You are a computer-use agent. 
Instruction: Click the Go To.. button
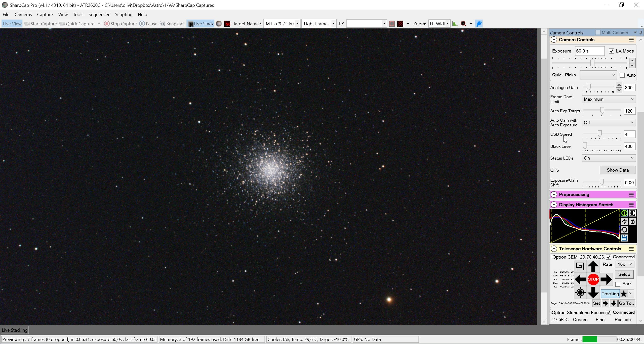click(x=626, y=303)
